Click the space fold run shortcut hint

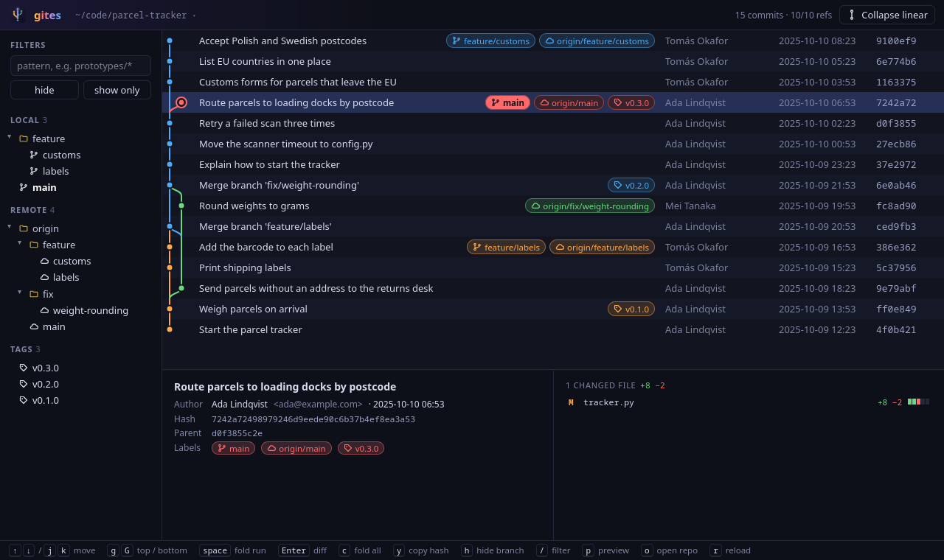[x=232, y=550]
